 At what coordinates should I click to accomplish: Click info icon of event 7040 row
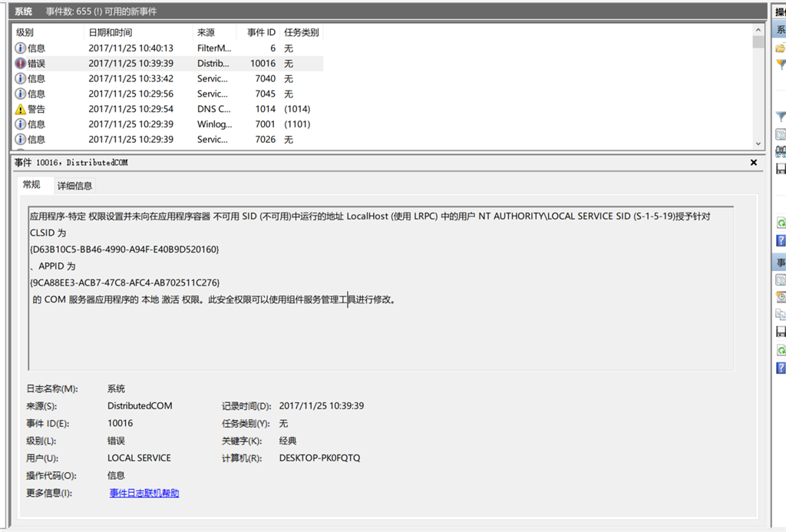tap(20, 79)
